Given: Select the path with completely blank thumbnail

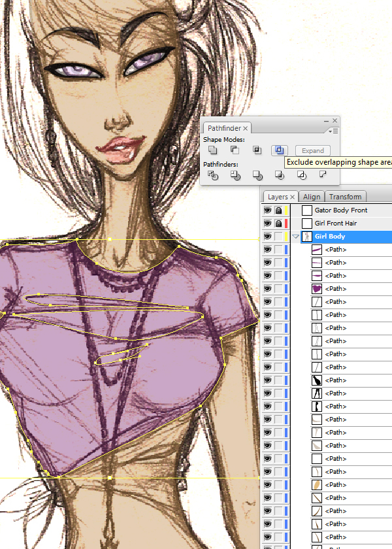Looking at the screenshot, I should 317,459.
